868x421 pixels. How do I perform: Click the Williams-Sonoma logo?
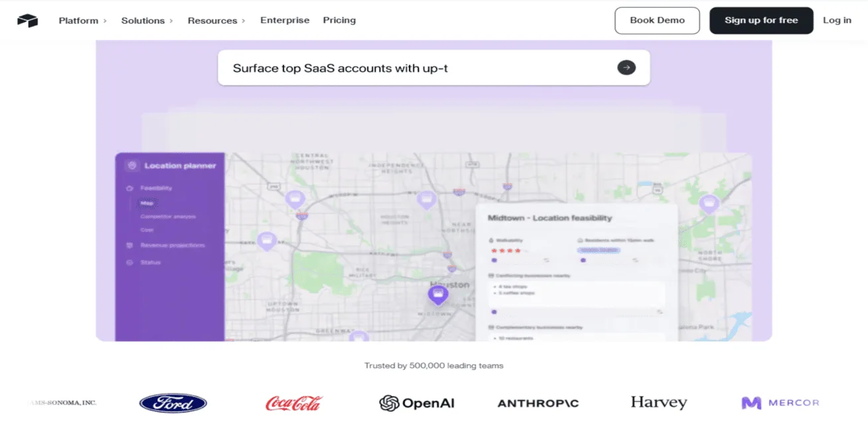click(63, 402)
